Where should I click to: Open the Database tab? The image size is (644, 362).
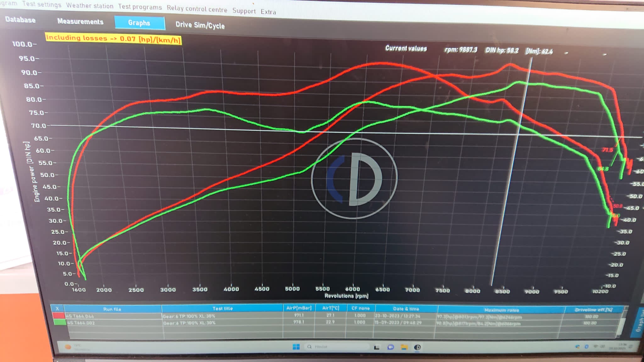point(20,20)
